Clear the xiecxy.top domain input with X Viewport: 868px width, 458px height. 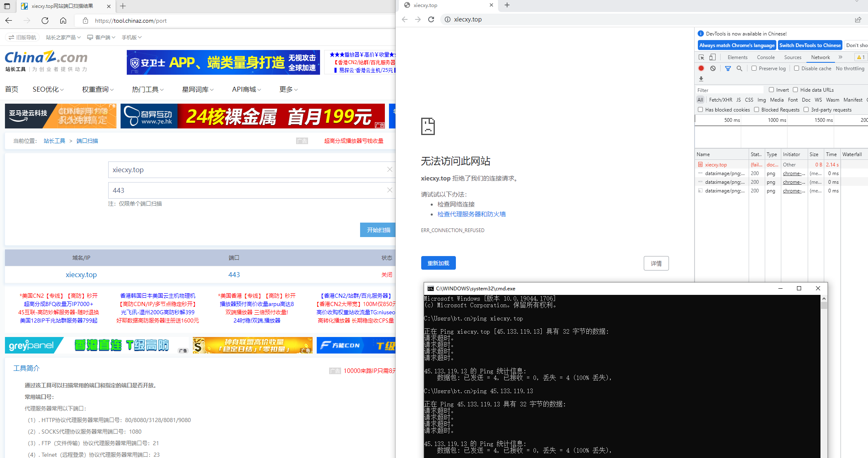pyautogui.click(x=389, y=170)
